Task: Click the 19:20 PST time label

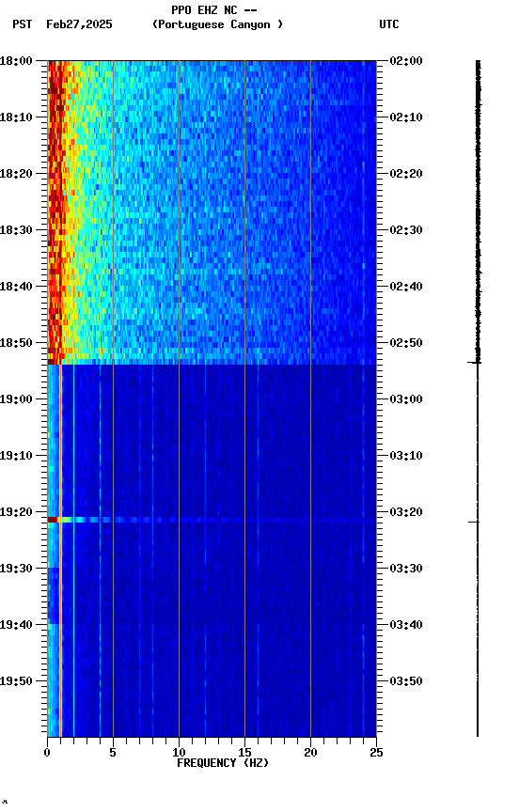Action: 16,512
